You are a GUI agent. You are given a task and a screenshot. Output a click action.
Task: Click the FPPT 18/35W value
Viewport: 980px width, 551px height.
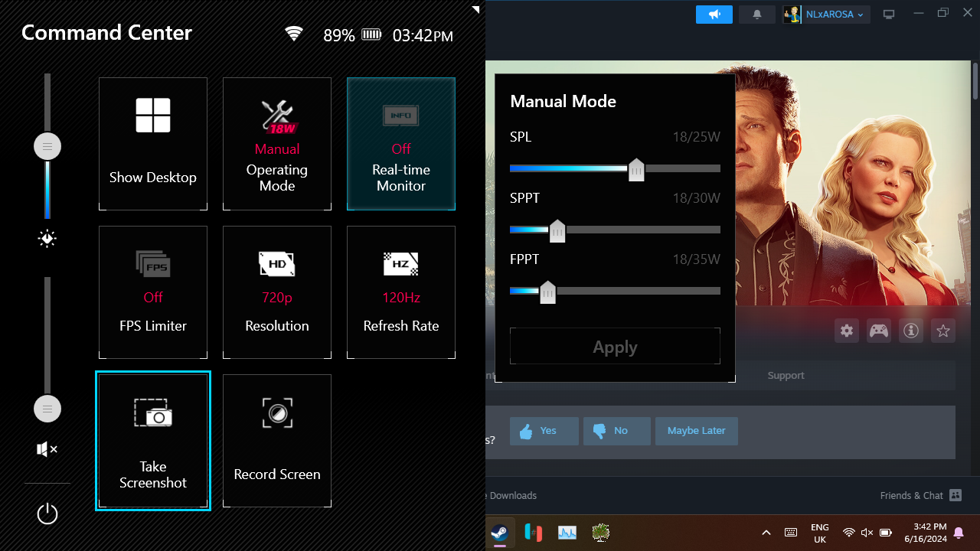coord(696,259)
